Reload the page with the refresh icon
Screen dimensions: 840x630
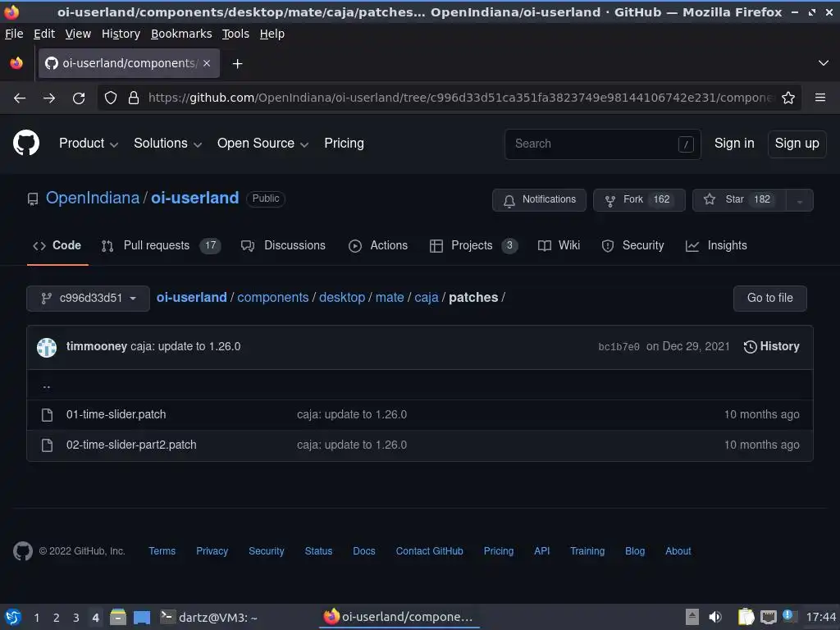click(x=79, y=98)
